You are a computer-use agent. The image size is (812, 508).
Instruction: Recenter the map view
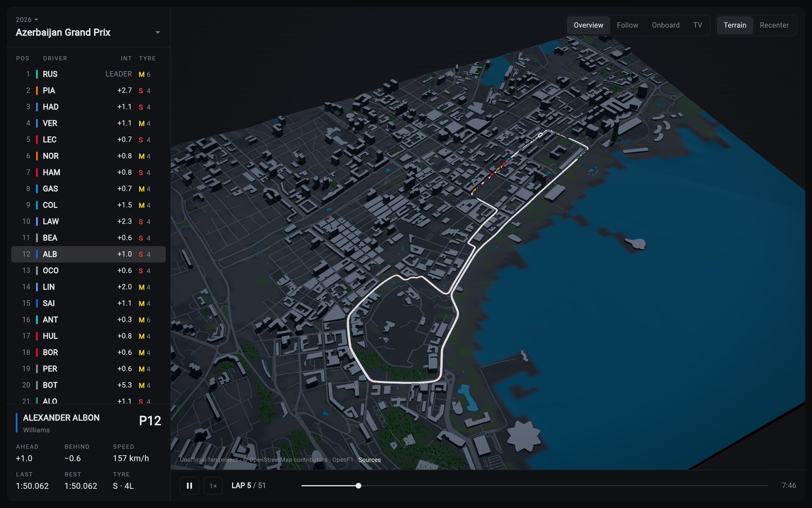774,25
